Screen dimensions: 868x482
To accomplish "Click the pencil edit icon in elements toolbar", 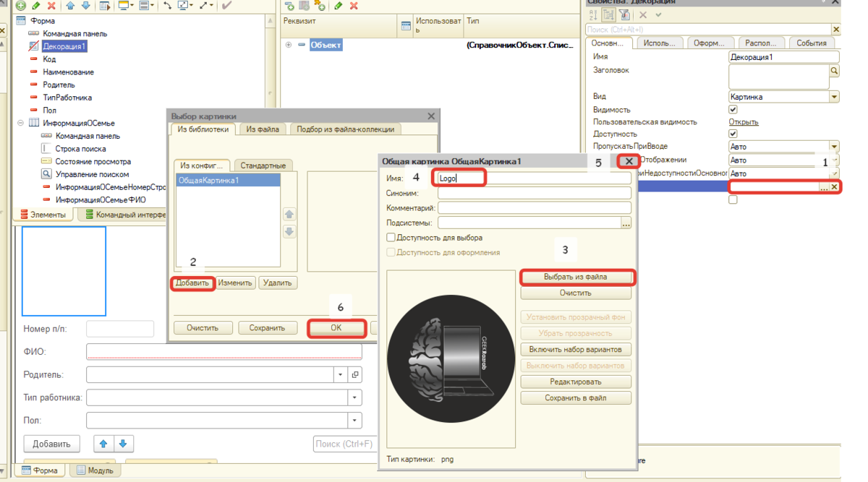I will coord(36,6).
